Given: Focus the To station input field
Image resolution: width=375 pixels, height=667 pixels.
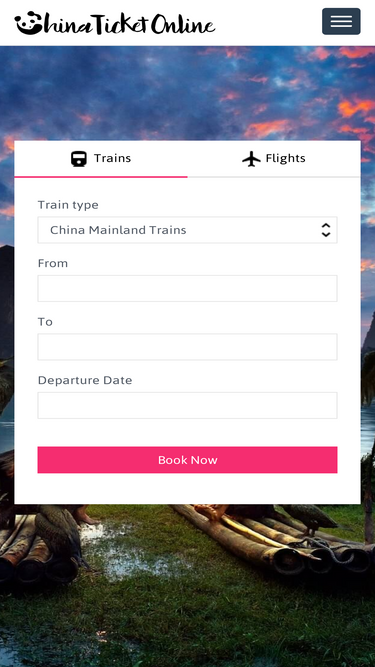Looking at the screenshot, I should coord(187,347).
